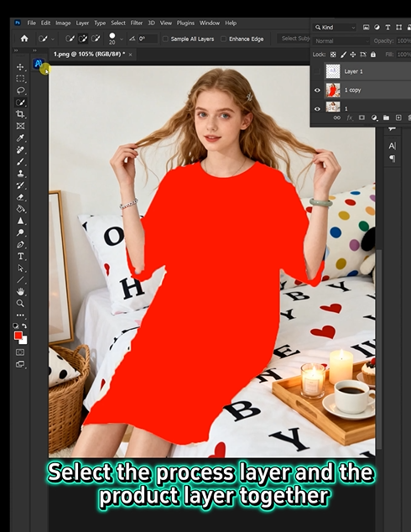
Task: Click the Subtract from Selection mode icon
Action: pos(96,39)
